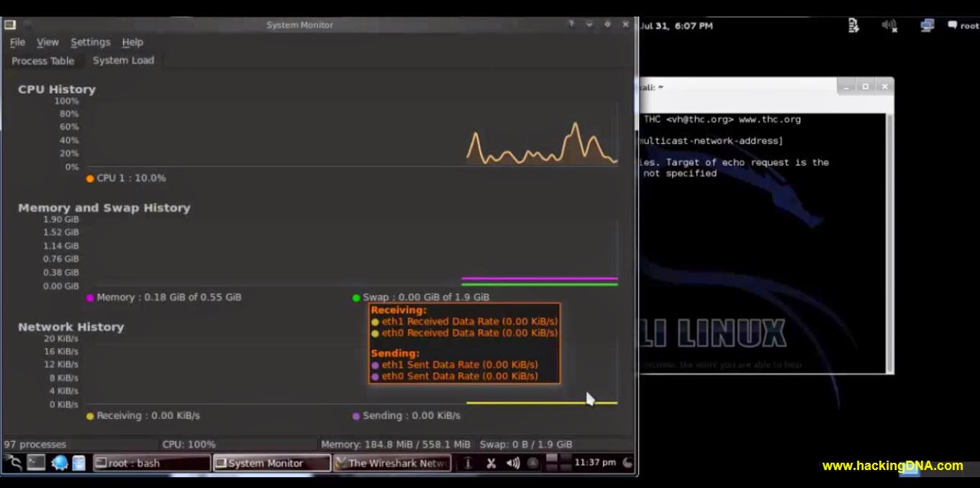Click the muted speaker icon in top panel
The height and width of the screenshot is (488, 980).
coord(889,26)
